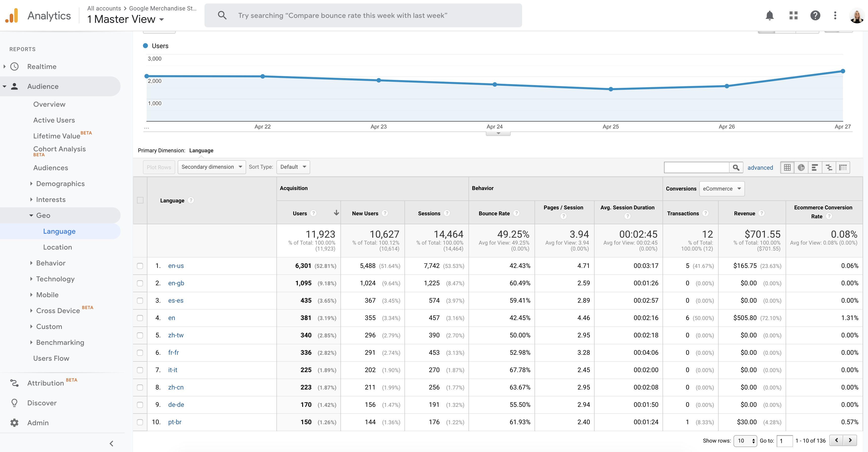The height and width of the screenshot is (452, 868).
Task: Open the Google apps grid icon
Action: pyautogui.click(x=793, y=15)
